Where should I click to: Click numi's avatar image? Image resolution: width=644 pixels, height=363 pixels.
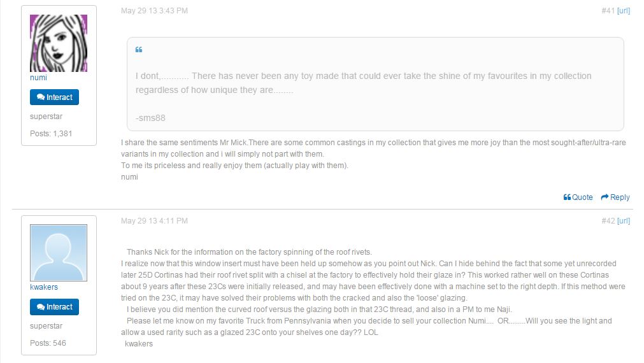59,43
